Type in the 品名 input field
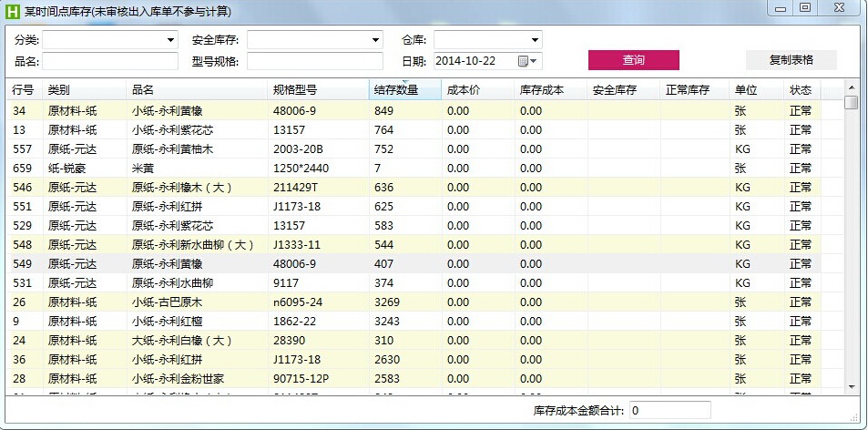The width and height of the screenshot is (868, 430). (110, 61)
